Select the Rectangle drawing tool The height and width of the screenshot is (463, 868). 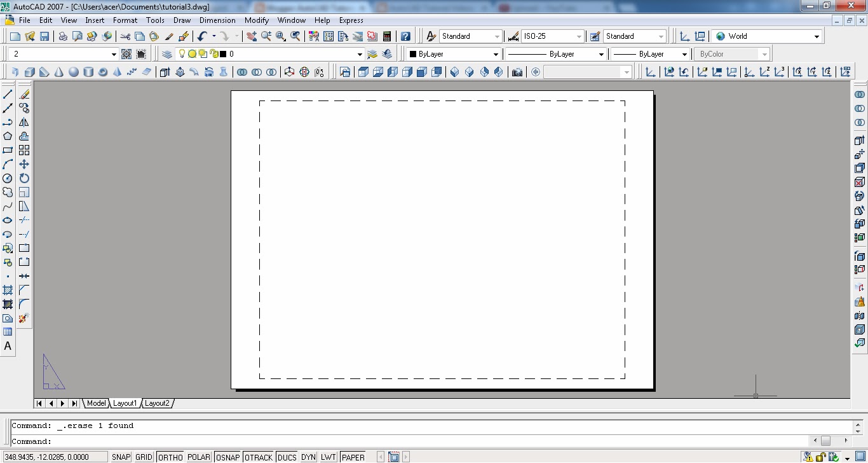point(8,150)
